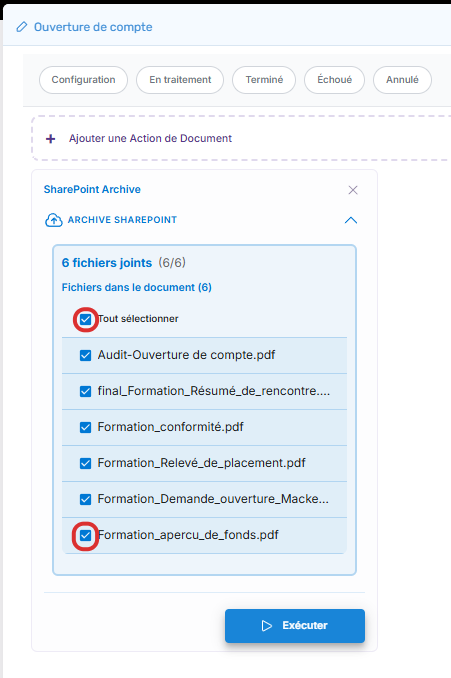Click the play icon on Exécuter button

pyautogui.click(x=267, y=626)
